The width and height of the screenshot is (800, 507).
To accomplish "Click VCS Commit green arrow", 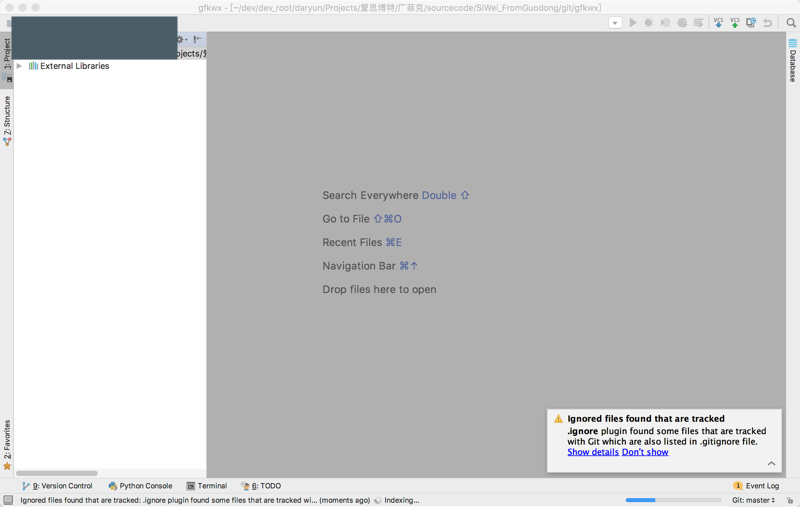I will (735, 23).
